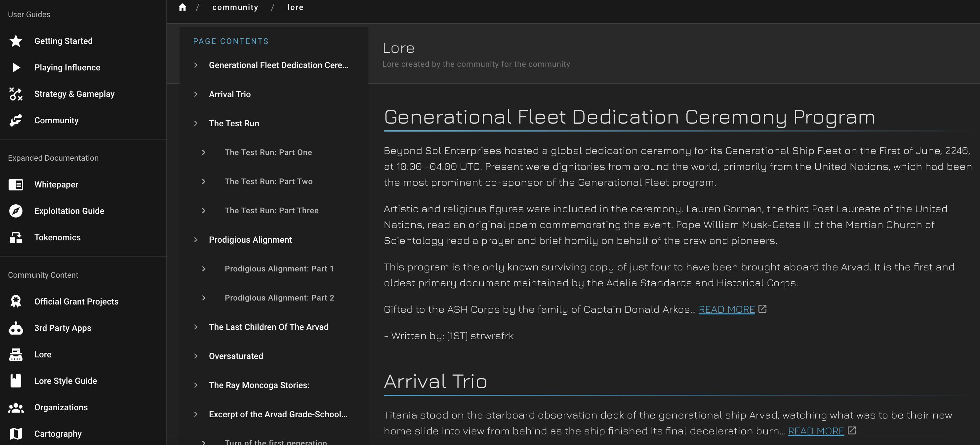Click the Arrival Trio section heading
This screenshot has width=980, height=445.
coord(435,381)
